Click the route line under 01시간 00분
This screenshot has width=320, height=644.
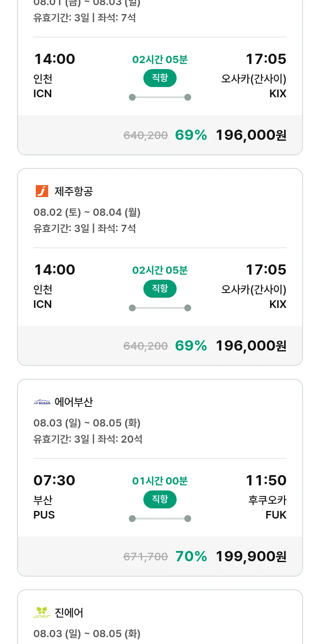(x=160, y=519)
